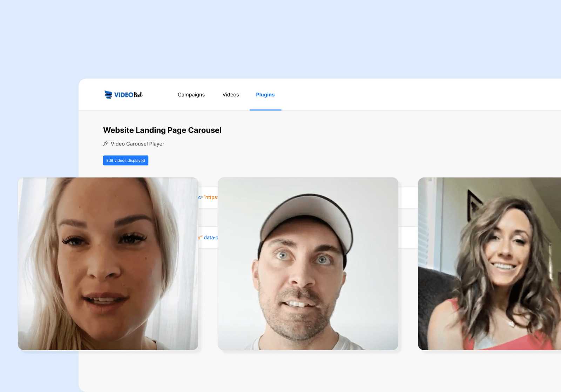Select the Plugins tab
The image size is (561, 392).
click(x=265, y=95)
